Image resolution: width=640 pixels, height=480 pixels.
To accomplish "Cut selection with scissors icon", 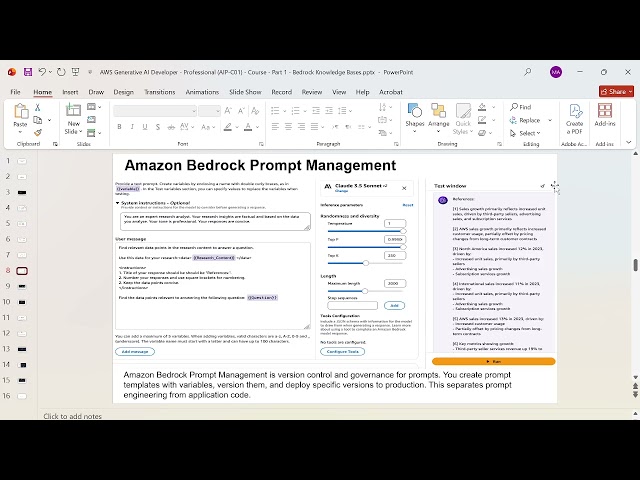I will (38, 107).
